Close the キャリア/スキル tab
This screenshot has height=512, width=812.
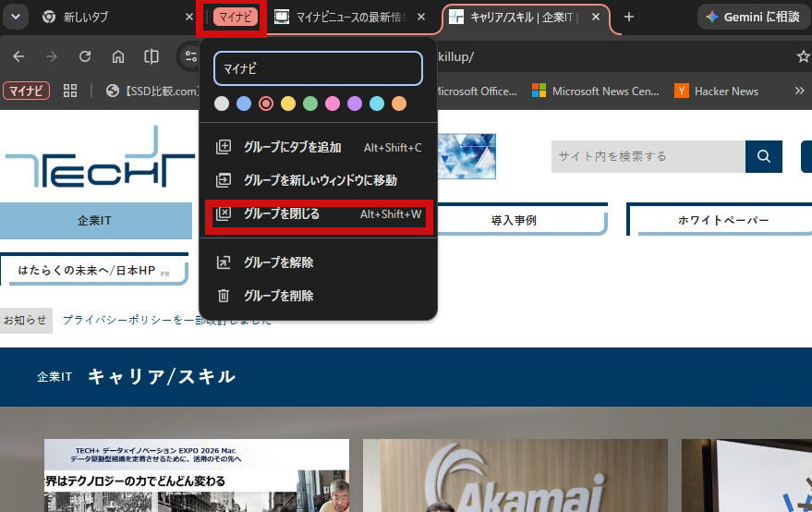tap(596, 18)
